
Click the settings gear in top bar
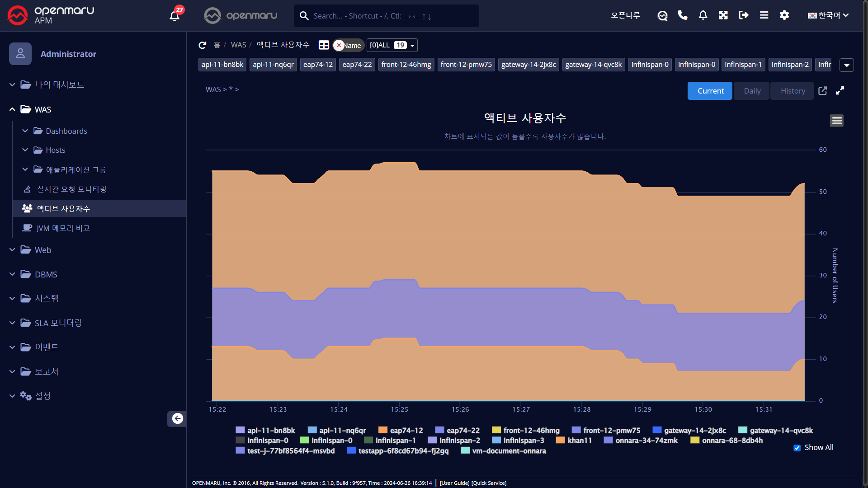[x=784, y=15]
